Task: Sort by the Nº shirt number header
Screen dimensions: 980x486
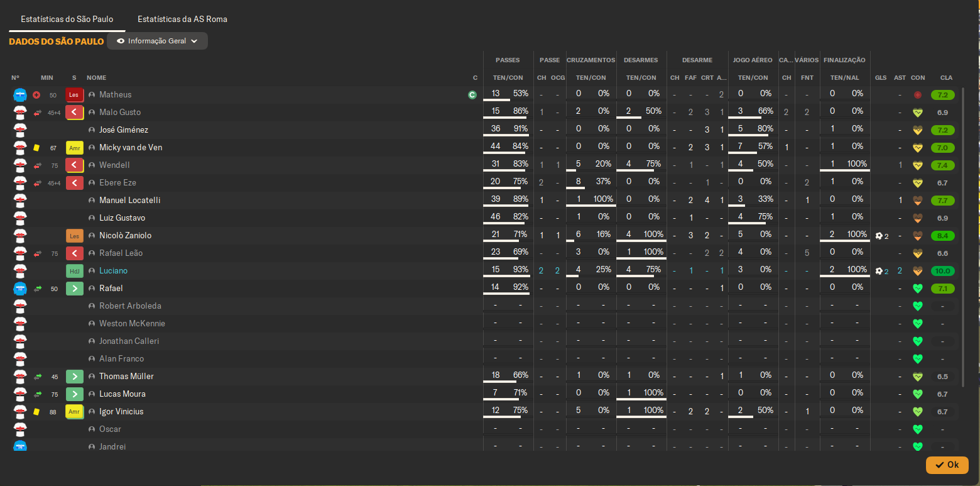Action: point(15,78)
